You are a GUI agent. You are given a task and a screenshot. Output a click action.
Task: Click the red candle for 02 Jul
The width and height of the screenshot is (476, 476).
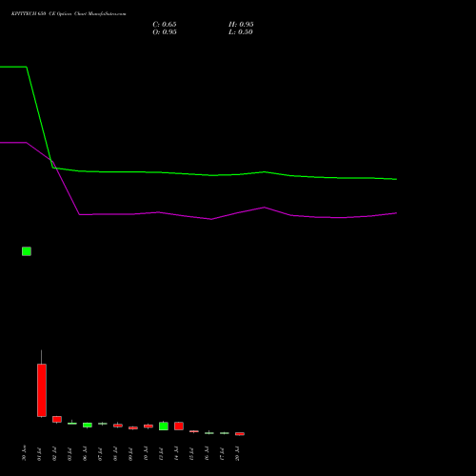tap(57, 419)
